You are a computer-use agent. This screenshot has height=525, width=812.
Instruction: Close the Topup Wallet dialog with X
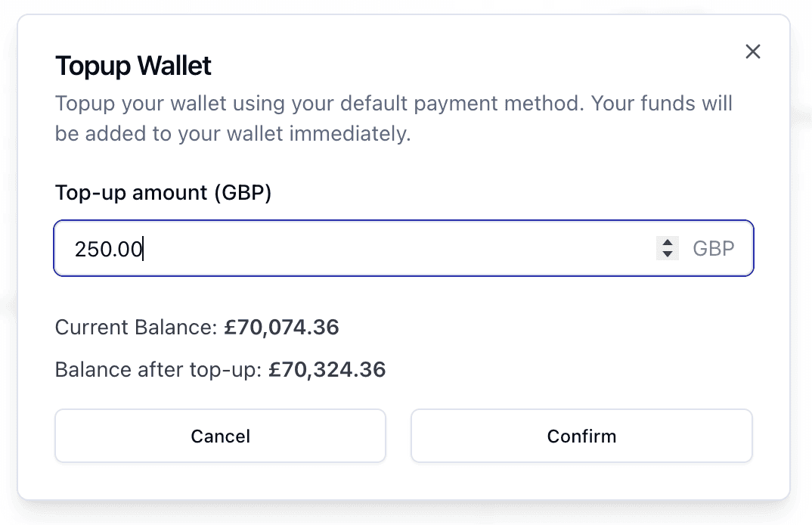pos(752,51)
